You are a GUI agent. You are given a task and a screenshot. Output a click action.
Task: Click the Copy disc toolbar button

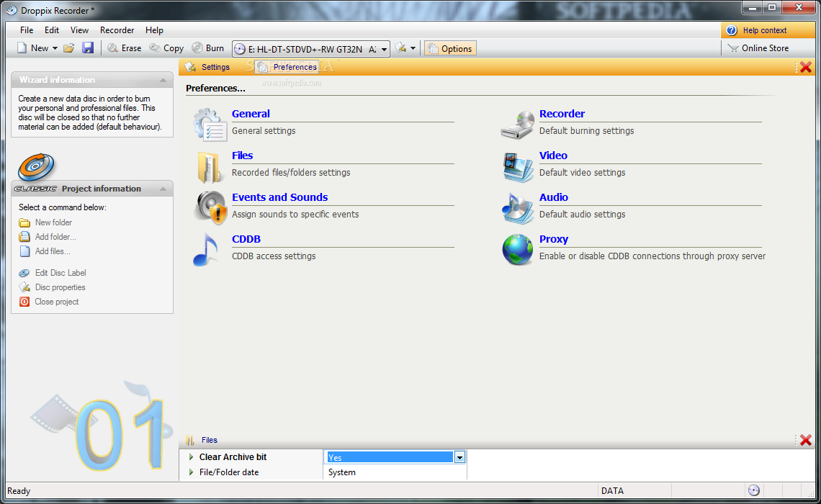[x=166, y=48]
